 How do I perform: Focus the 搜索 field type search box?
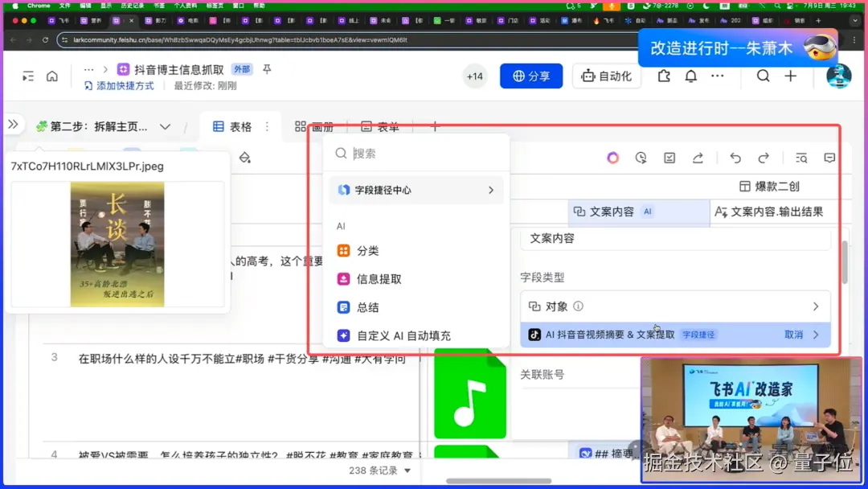tap(416, 154)
